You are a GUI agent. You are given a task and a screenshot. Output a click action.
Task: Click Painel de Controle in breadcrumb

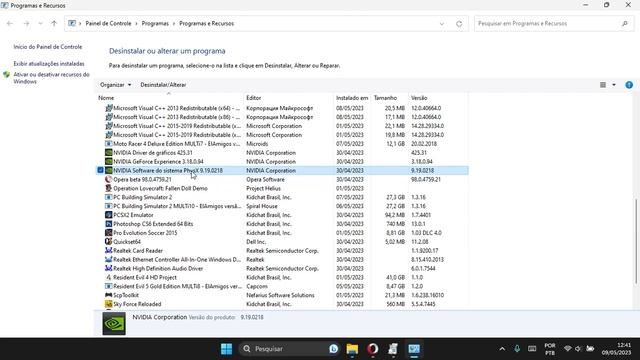(109, 24)
